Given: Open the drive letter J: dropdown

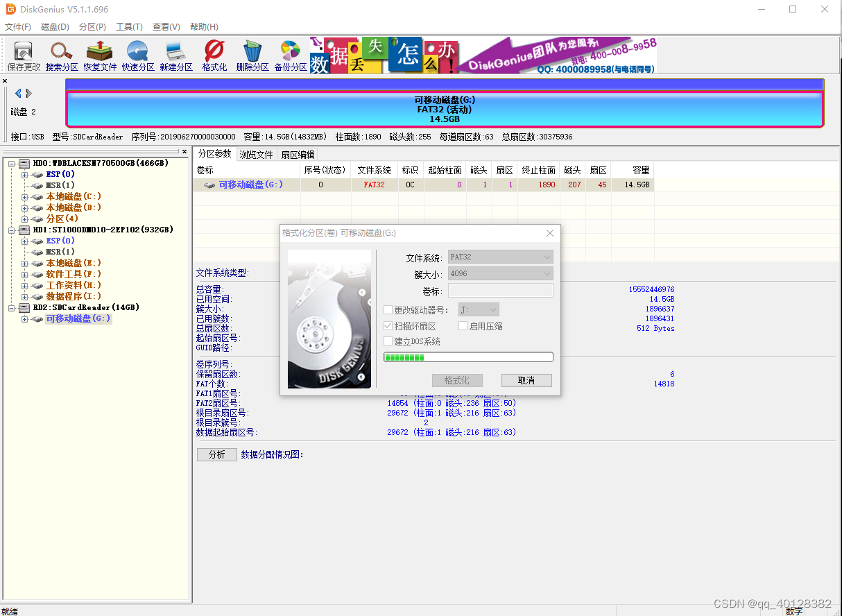Looking at the screenshot, I should 479,310.
